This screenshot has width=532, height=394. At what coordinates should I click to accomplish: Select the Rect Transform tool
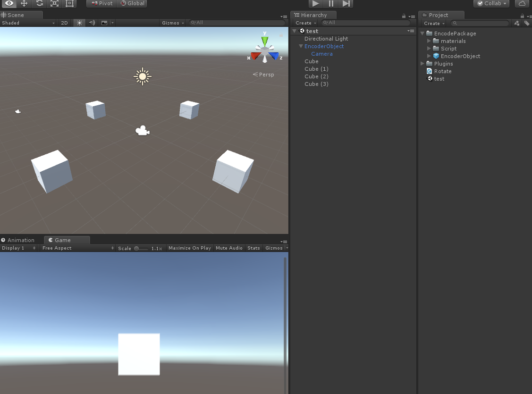click(69, 3)
